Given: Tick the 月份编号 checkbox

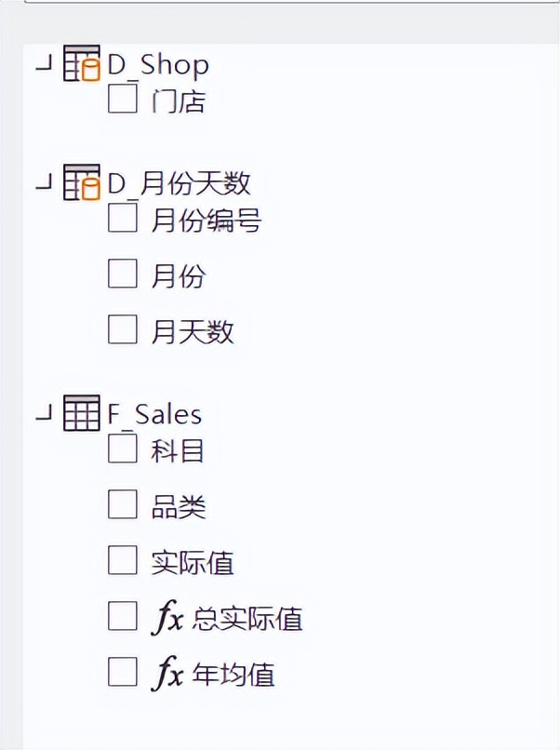Looking at the screenshot, I should [123, 218].
